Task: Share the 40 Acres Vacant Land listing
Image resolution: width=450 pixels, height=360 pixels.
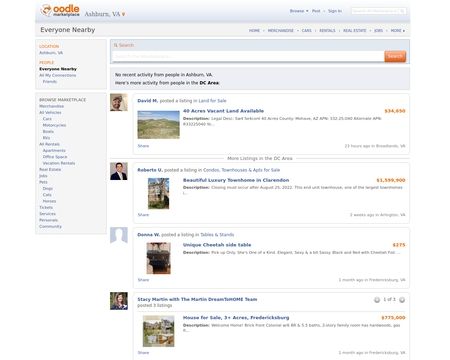Action: click(x=143, y=146)
